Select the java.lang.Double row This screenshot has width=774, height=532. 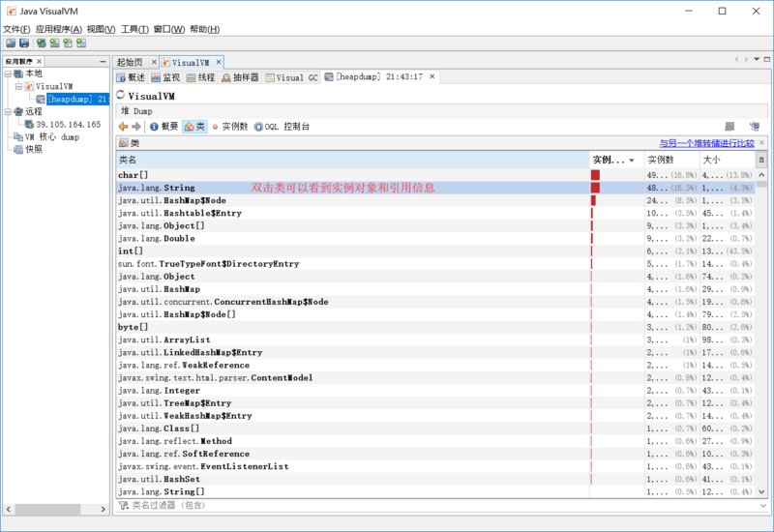[x=436, y=238]
